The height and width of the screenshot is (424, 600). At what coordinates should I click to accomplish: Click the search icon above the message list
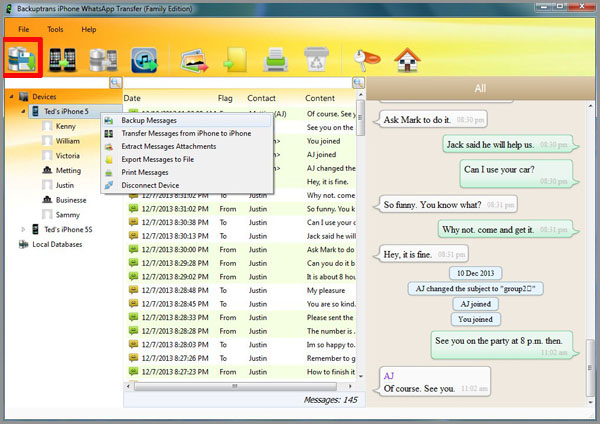[x=358, y=82]
